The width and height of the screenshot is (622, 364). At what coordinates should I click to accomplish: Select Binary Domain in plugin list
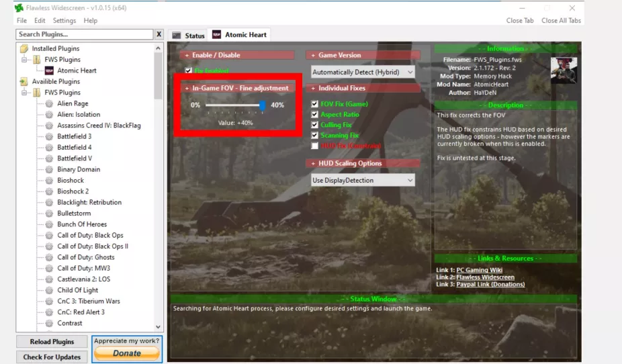pos(79,169)
